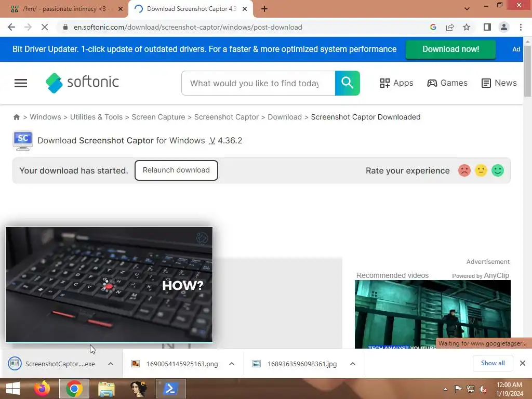Click the Screenshot Captor SC icon

pyautogui.click(x=23, y=140)
